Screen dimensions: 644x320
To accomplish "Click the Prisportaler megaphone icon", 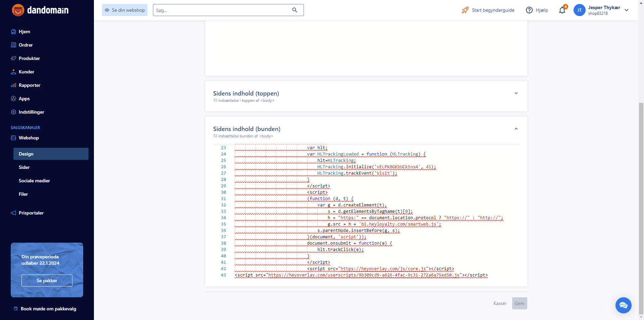I will click(x=13, y=213).
